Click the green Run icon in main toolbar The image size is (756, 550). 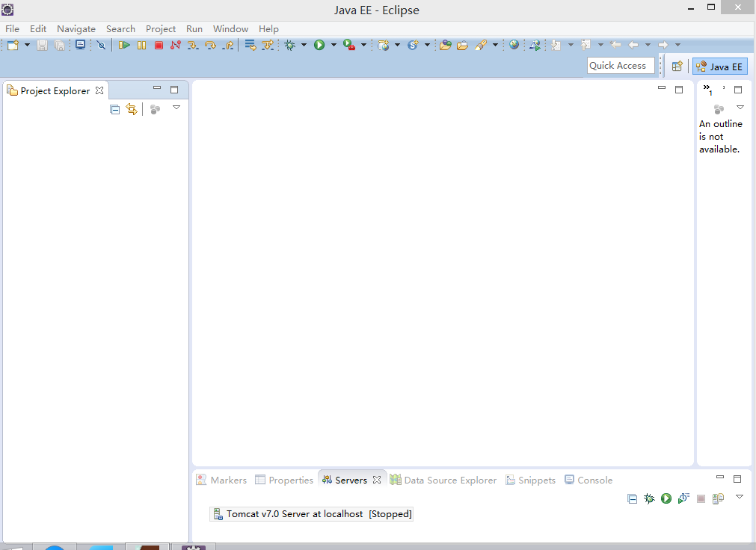tap(319, 45)
